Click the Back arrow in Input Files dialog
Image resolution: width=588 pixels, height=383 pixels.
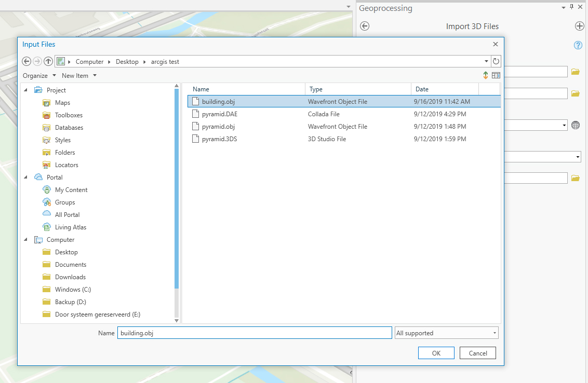26,61
